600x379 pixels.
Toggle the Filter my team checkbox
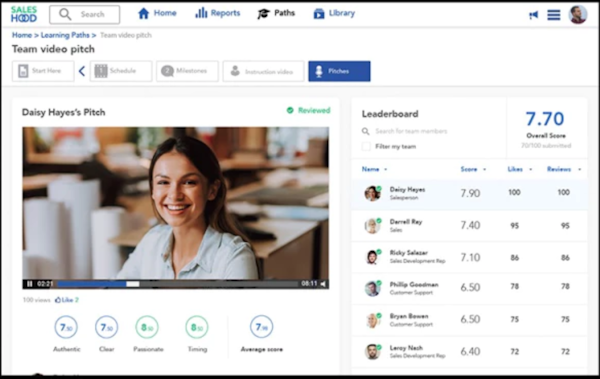366,146
